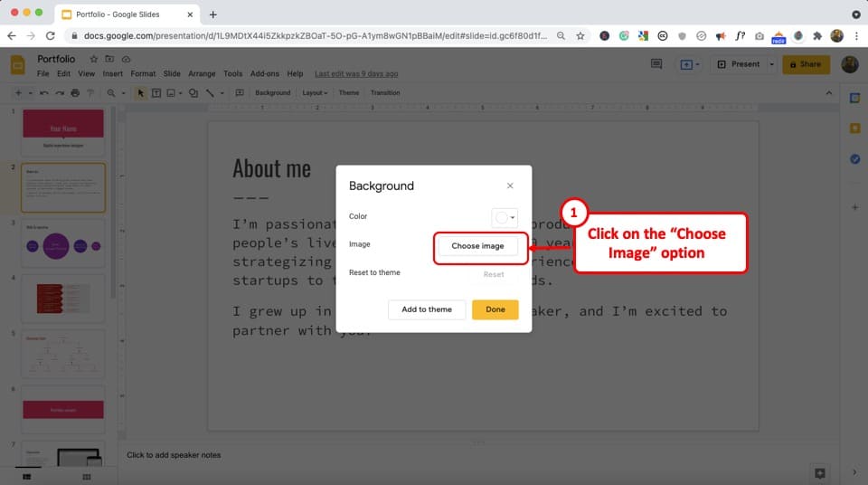Screen dimensions: 868x485
Task: Expand the Present options dropdown arrow
Action: [x=771, y=64]
